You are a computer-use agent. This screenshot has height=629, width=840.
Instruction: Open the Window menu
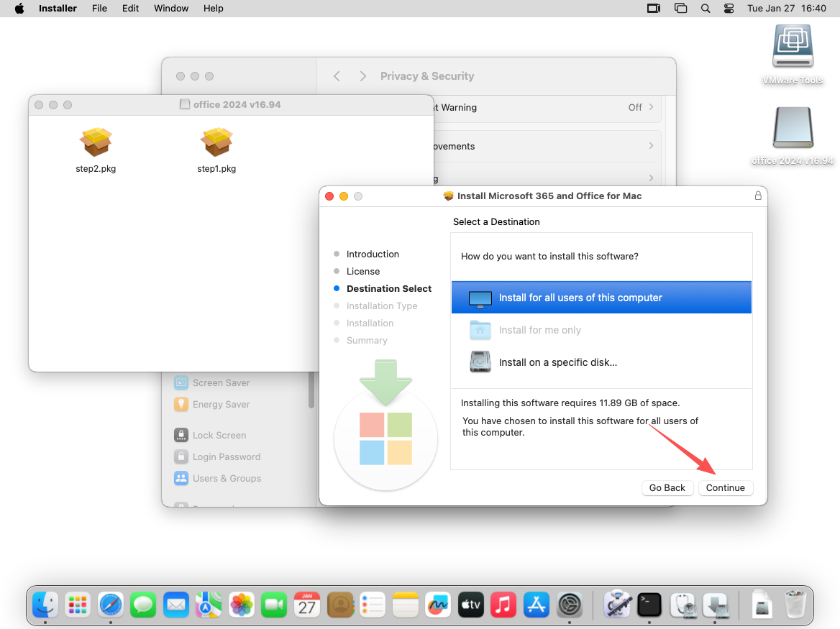[x=171, y=9]
